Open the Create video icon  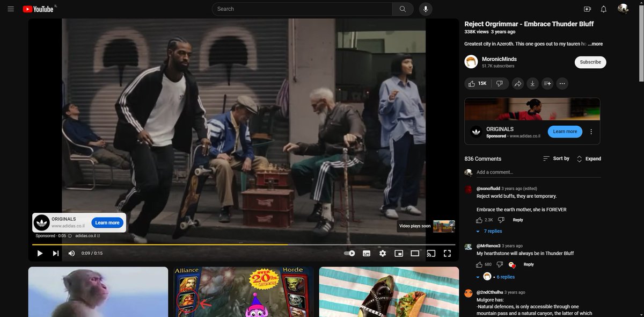587,9
